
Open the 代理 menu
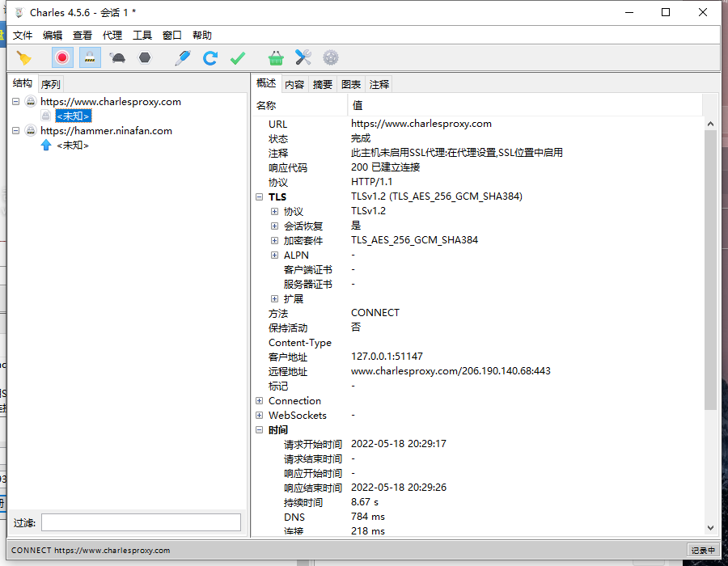[x=112, y=36]
